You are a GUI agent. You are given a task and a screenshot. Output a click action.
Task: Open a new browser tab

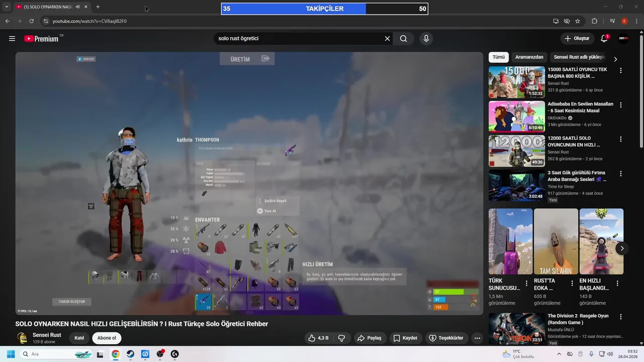[98, 7]
